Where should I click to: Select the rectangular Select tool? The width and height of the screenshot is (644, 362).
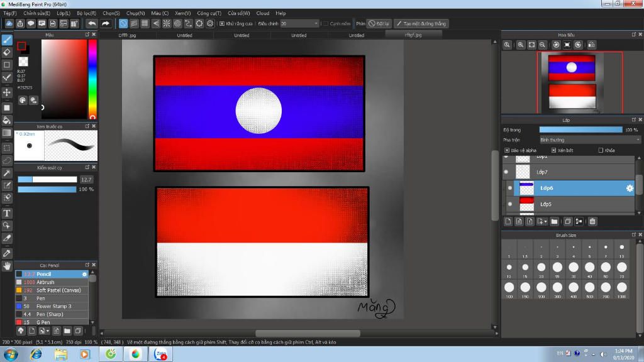tap(7, 148)
